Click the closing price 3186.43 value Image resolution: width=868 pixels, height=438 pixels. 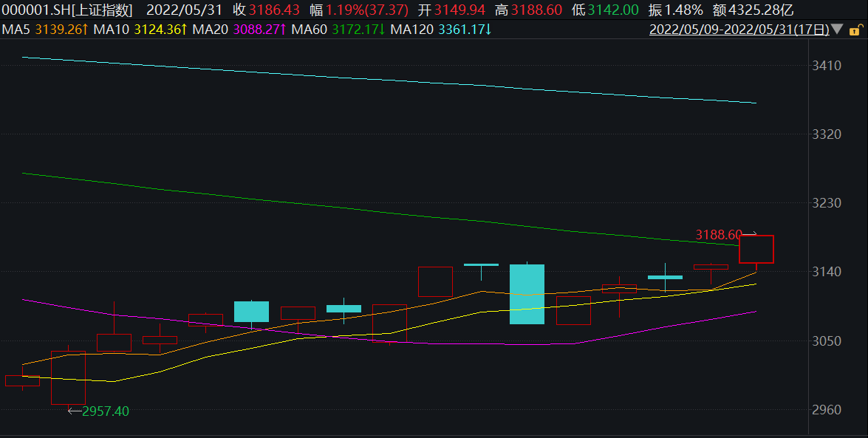(275, 10)
